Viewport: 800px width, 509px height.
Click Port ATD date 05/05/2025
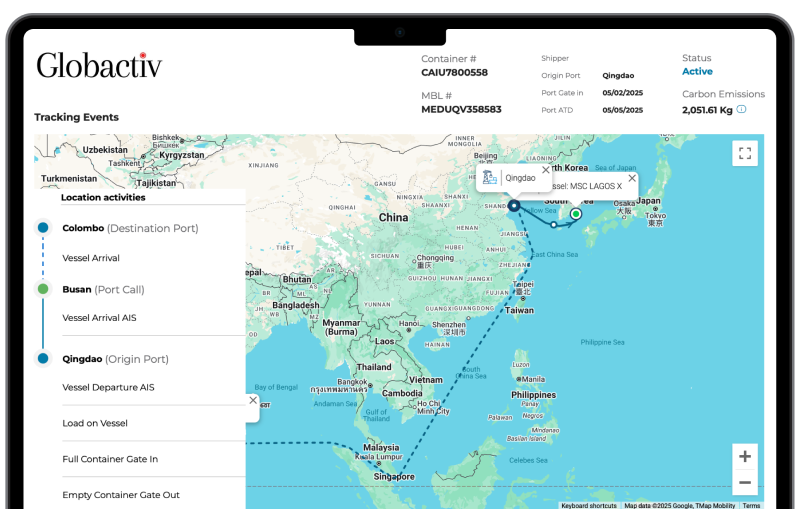(622, 110)
